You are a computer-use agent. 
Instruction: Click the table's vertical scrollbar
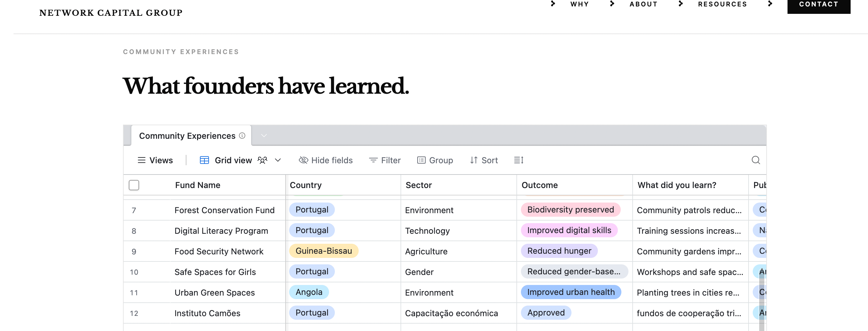pyautogui.click(x=761, y=300)
